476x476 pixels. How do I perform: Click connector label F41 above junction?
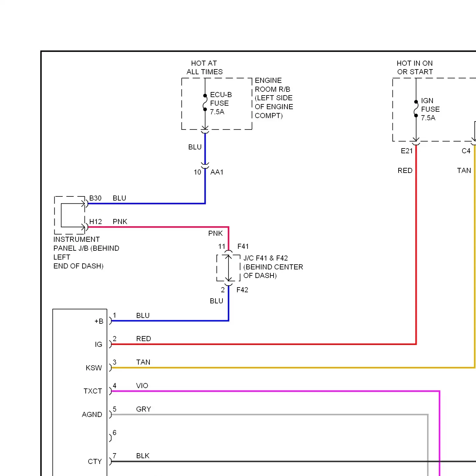tap(243, 247)
